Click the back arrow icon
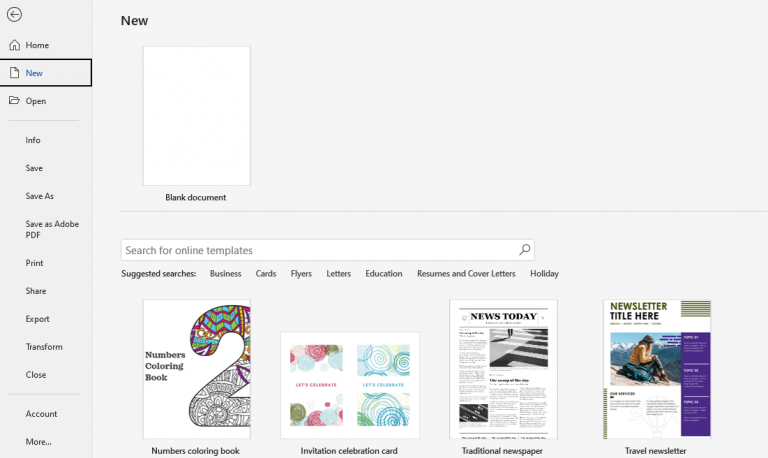 pos(14,15)
